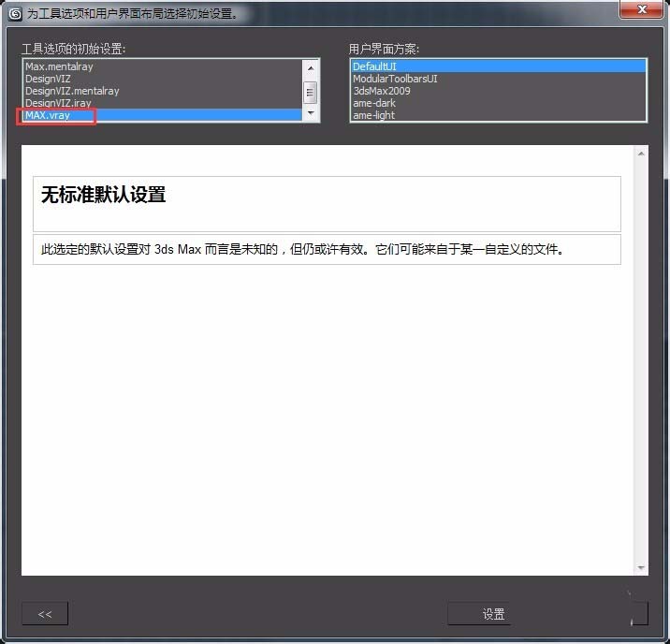
Task: Choose DesignVIZ.mentalray defaults entry
Action: pos(163,91)
